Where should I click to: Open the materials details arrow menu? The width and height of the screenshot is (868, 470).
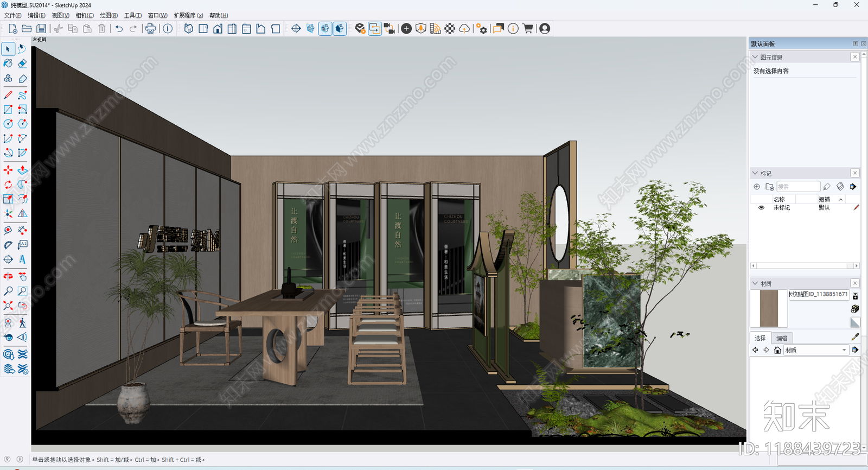tap(856, 350)
